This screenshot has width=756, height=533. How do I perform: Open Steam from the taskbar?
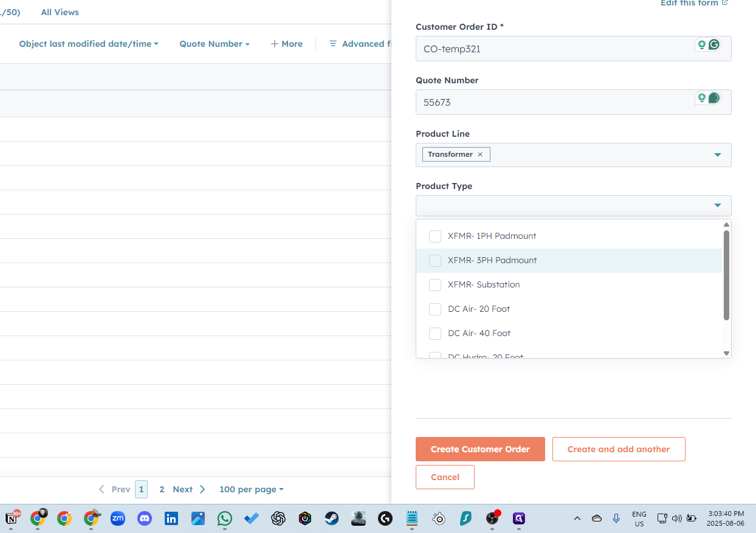(331, 518)
